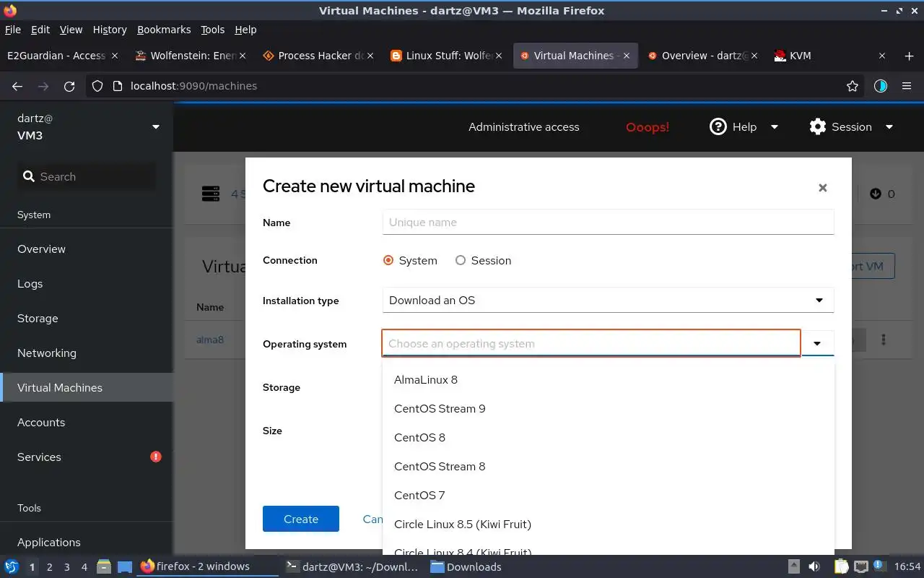Select the System connection radio button

click(388, 260)
